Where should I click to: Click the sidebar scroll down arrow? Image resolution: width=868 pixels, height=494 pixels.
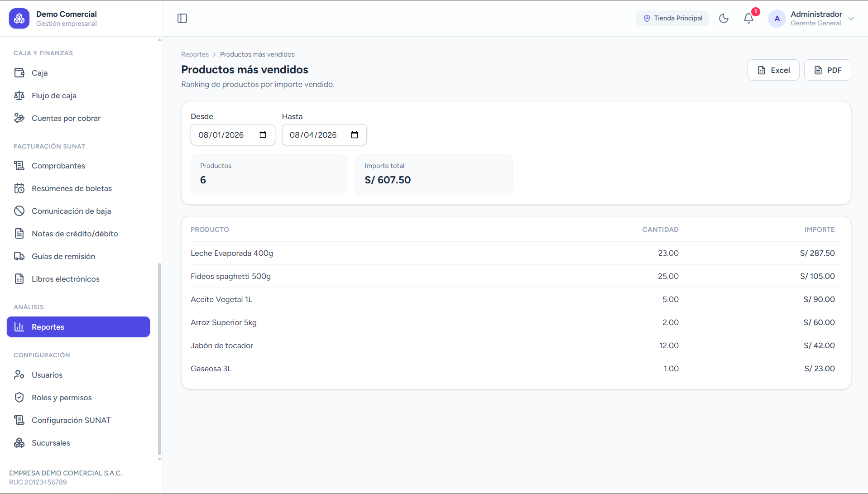(x=159, y=459)
